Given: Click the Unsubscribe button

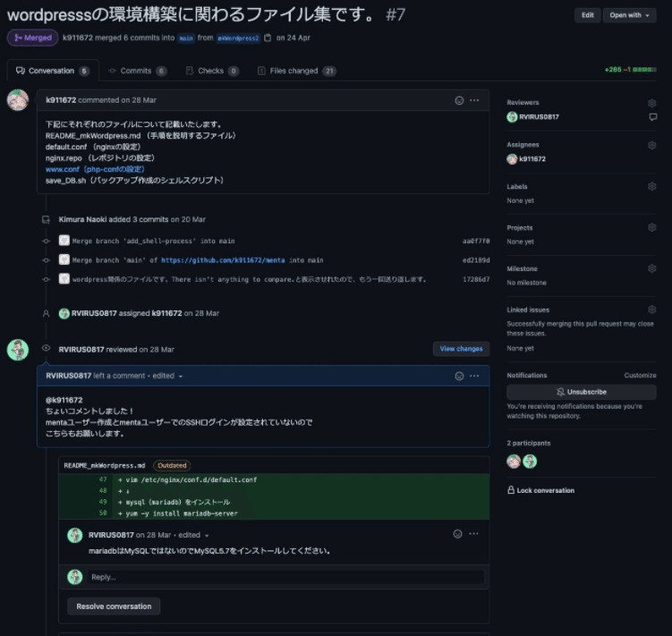Looking at the screenshot, I should pyautogui.click(x=581, y=392).
